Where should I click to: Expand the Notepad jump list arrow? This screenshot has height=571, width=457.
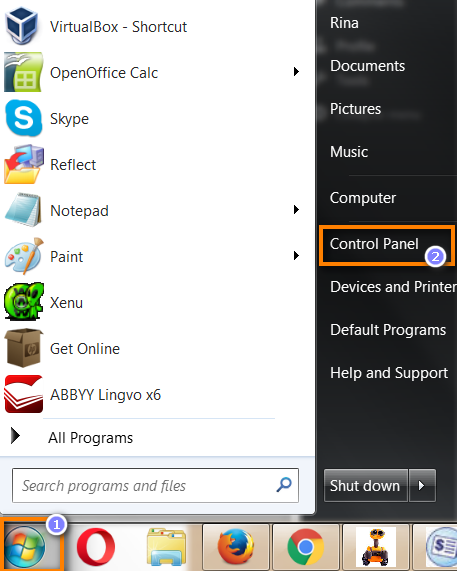tap(296, 210)
